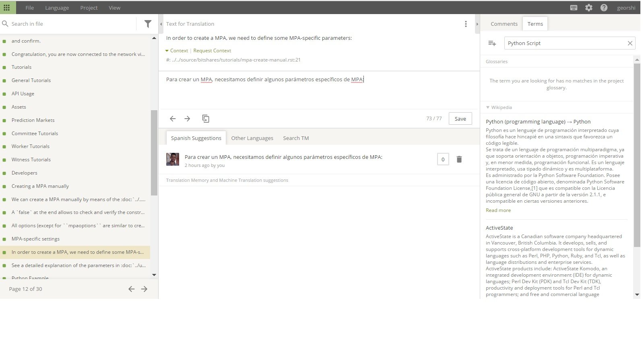Select the Spanish Suggestions tab
Screen dimensions: 644x362
click(196, 138)
